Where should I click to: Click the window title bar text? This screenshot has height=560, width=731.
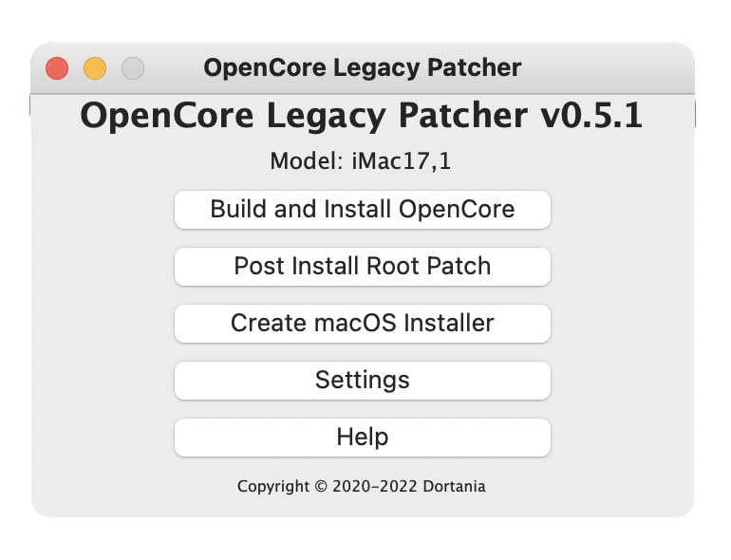[x=363, y=68]
